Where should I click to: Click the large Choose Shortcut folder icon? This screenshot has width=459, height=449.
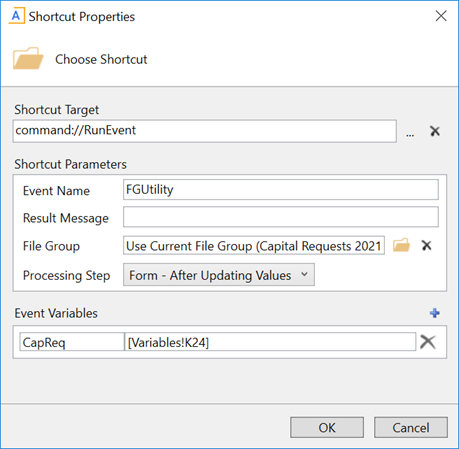28,58
